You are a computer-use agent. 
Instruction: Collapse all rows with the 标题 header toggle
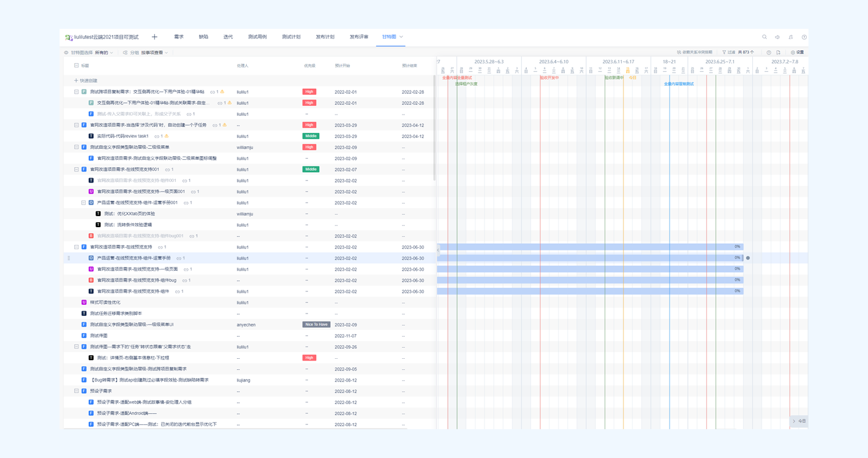[x=77, y=66]
